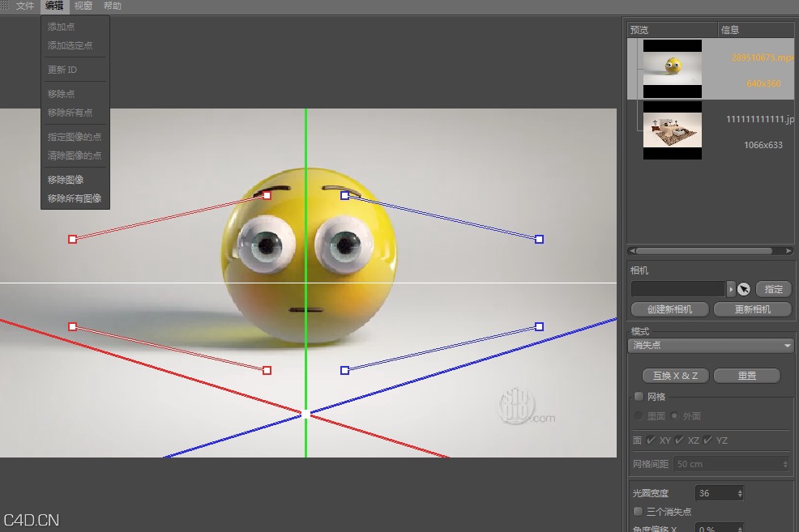Enable the 三个消失点 checkbox
Screen dimensions: 799x532
click(x=638, y=511)
